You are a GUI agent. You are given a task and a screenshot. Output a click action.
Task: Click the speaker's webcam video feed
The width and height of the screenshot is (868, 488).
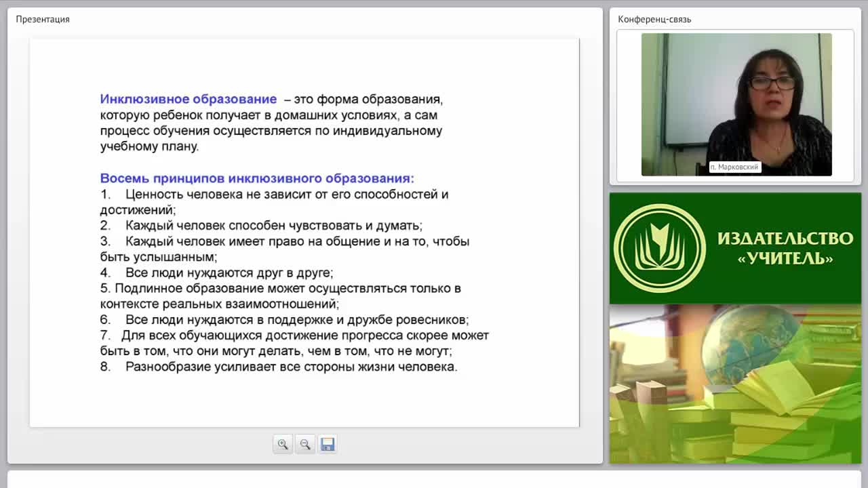point(736,104)
